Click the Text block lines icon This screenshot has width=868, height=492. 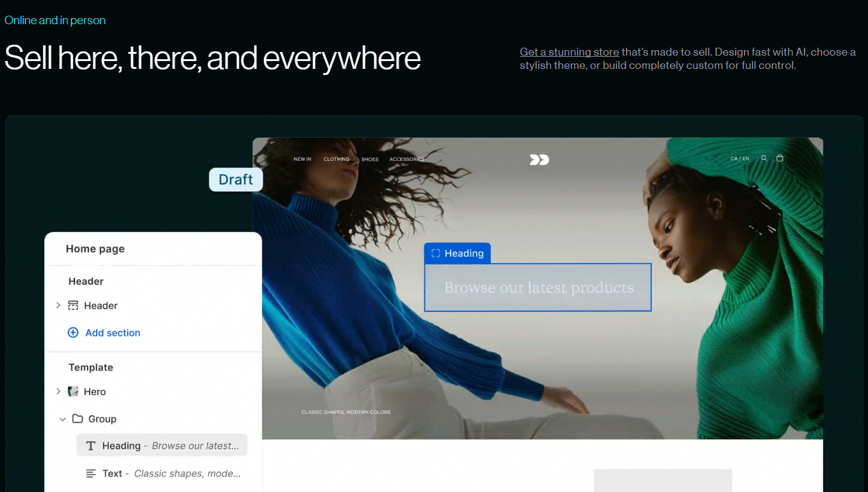point(91,474)
